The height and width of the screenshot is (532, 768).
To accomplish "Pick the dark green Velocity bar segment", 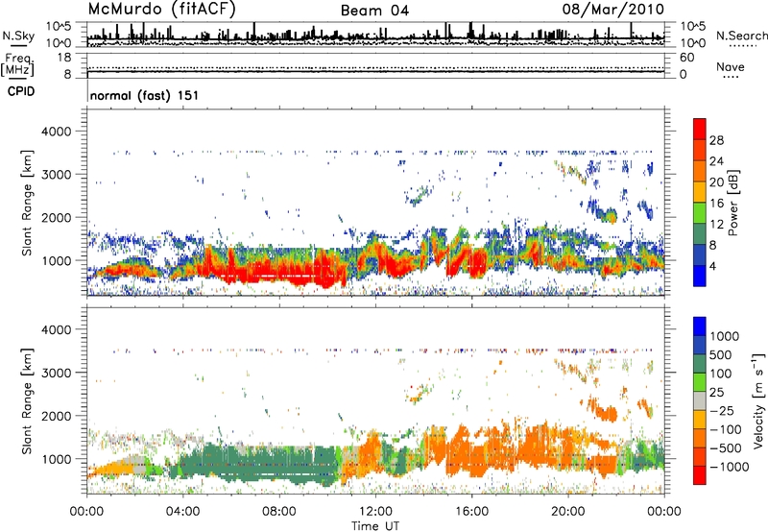I will (x=700, y=363).
